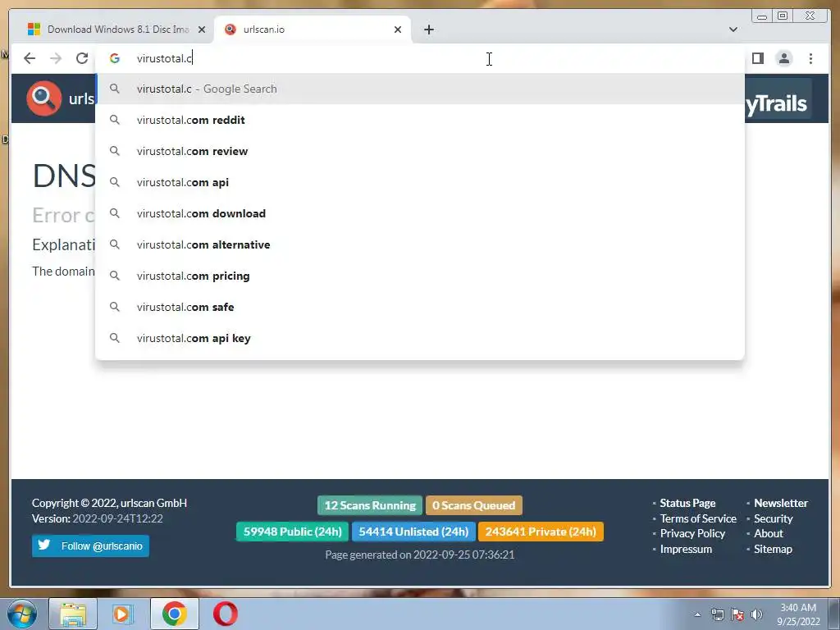Choose the 'virustotal.com pricing' suggestion

[x=419, y=276]
